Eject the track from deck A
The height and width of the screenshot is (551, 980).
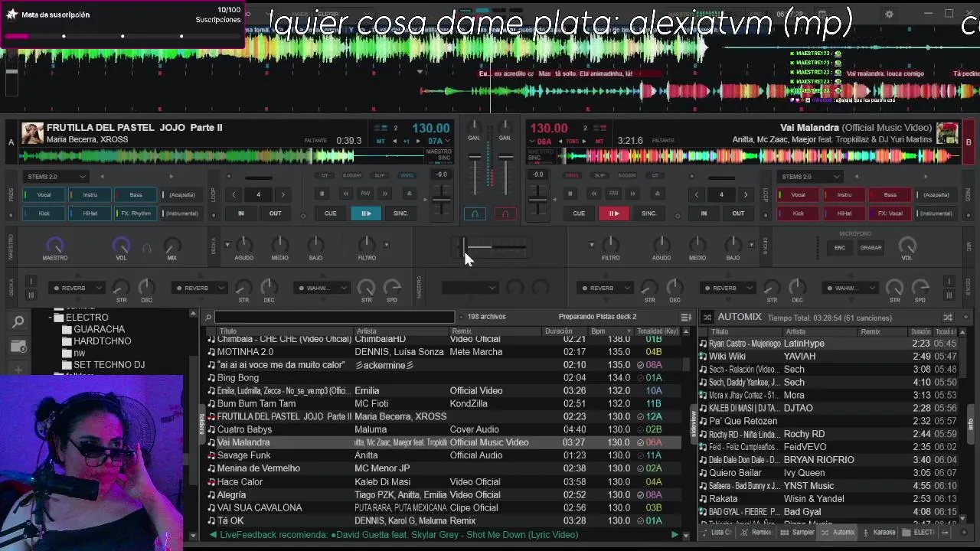[x=409, y=194]
